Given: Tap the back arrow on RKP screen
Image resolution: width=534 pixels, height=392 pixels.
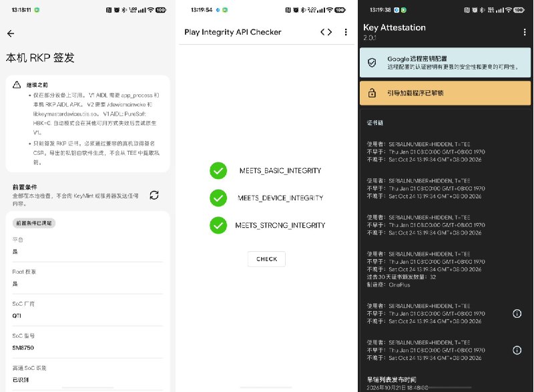Looking at the screenshot, I should pos(11,33).
